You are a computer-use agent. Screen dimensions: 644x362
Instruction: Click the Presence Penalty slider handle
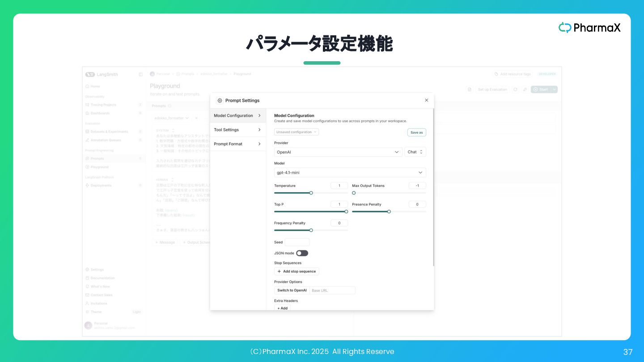(389, 212)
